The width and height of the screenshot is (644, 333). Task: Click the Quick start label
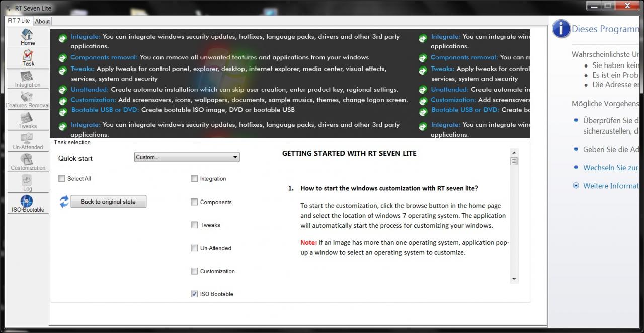[x=75, y=158]
